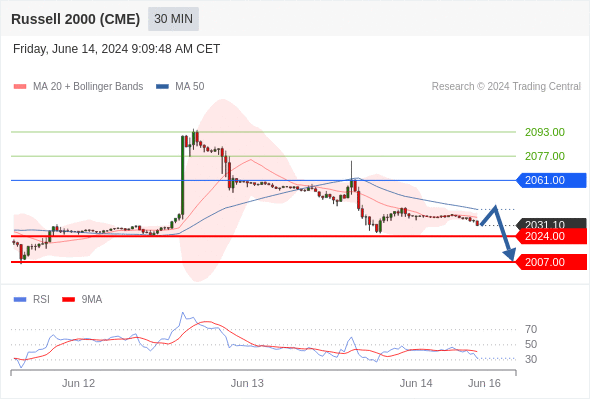
Task: Click the black 2031.10 current price tag
Action: click(551, 224)
